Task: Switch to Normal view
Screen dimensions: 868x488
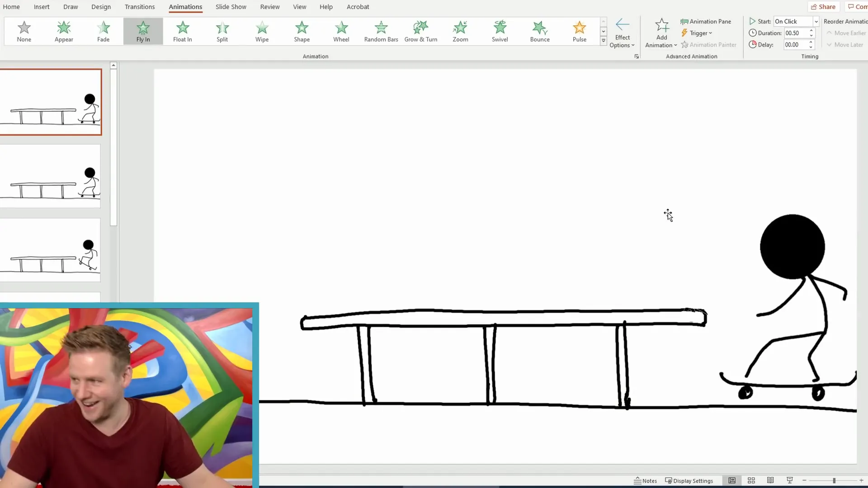Action: pyautogui.click(x=732, y=480)
